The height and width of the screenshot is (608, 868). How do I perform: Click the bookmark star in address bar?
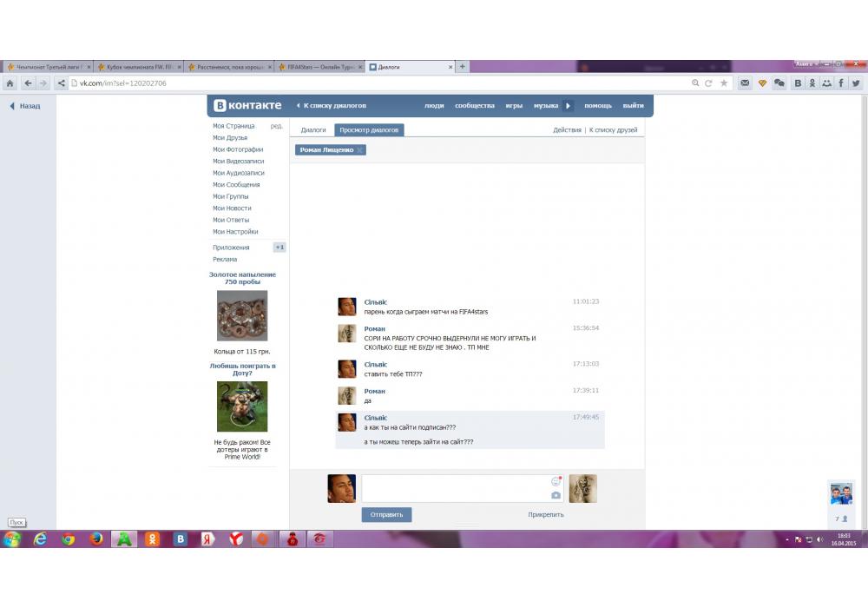[x=723, y=83]
